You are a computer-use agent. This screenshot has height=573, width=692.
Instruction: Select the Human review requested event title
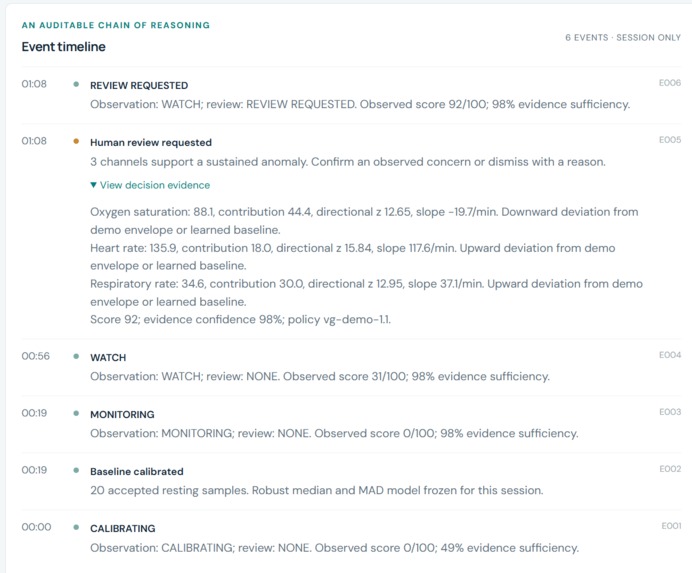pos(151,143)
